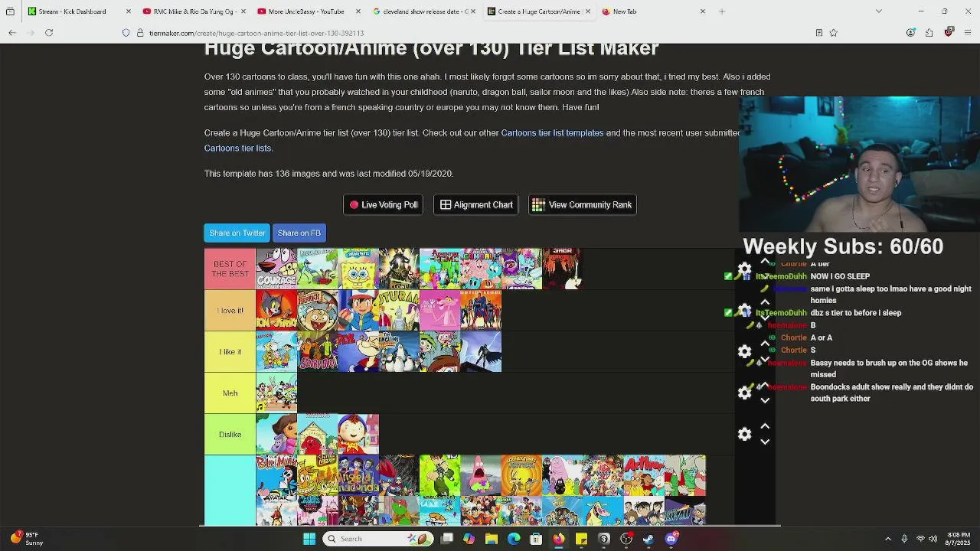
Task: Bookmark this page with star icon
Action: [x=833, y=33]
